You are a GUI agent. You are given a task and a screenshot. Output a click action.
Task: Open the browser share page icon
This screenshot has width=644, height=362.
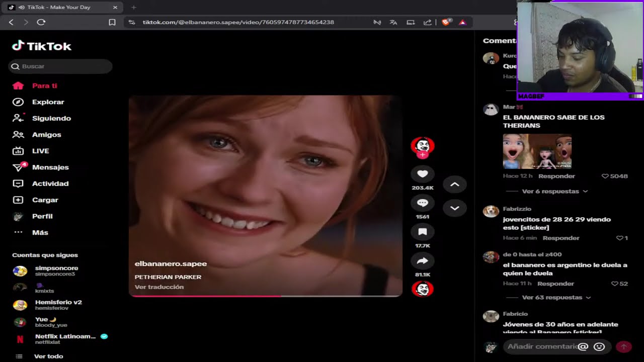coord(428,22)
